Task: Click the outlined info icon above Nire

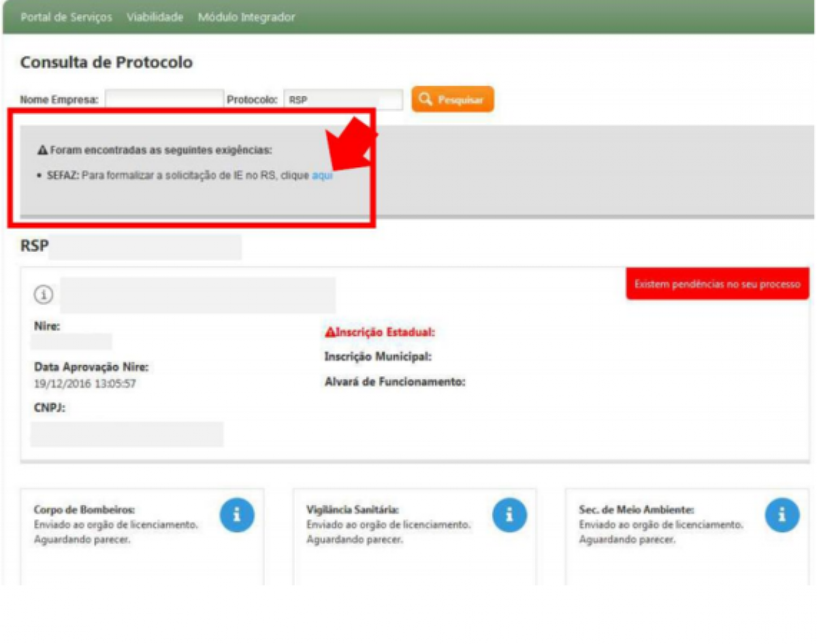Action: pyautogui.click(x=44, y=295)
